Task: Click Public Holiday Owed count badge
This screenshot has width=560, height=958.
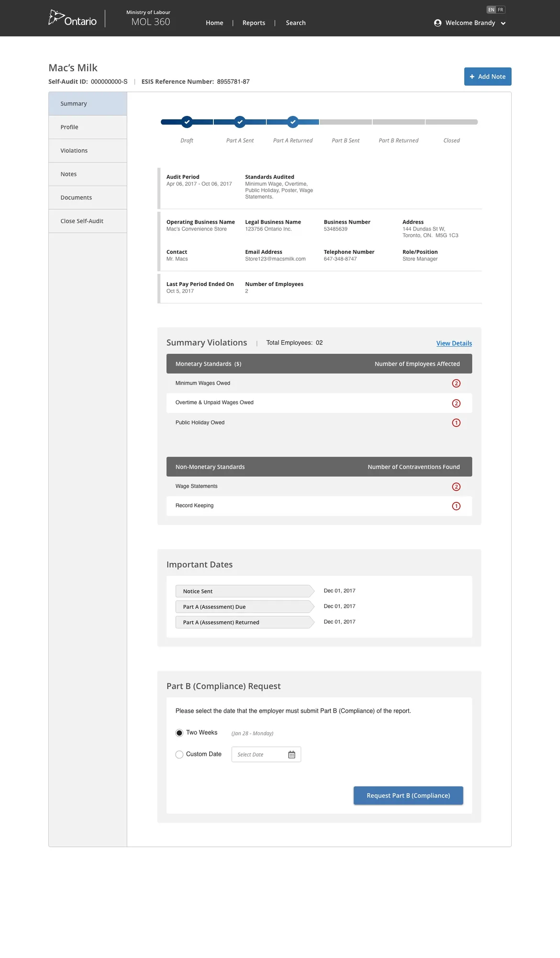Action: [456, 423]
